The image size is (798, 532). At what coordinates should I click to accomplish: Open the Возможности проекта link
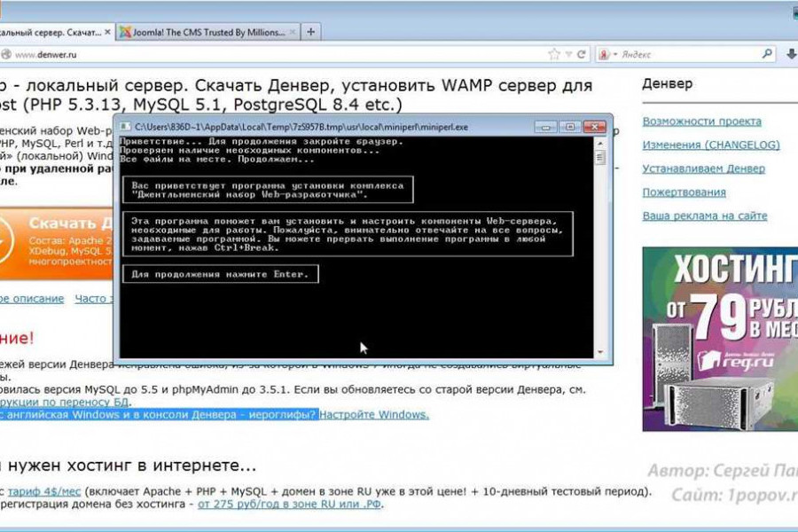click(701, 121)
